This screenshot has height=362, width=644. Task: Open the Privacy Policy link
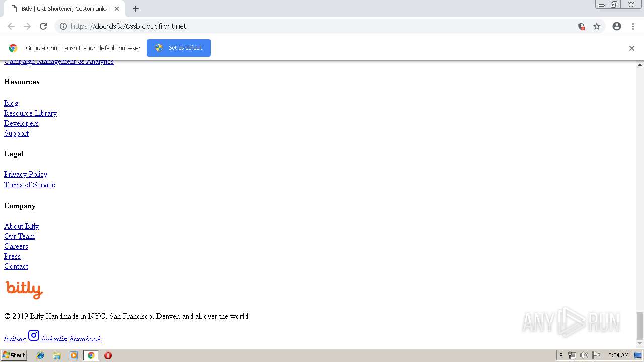click(x=26, y=174)
